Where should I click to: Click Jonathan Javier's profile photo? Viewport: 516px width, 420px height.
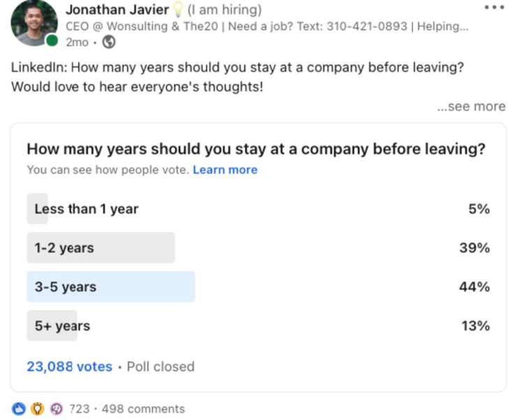(x=34, y=23)
